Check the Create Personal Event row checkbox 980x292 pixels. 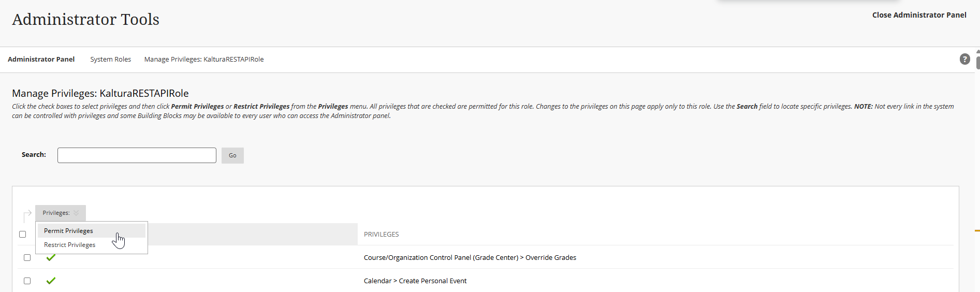point(27,281)
